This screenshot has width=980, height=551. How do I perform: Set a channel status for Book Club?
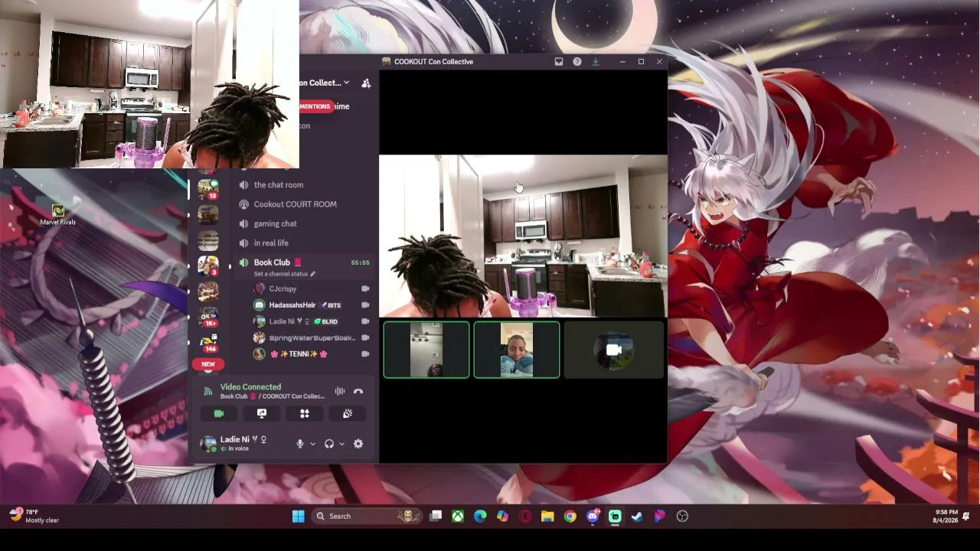pyautogui.click(x=284, y=273)
